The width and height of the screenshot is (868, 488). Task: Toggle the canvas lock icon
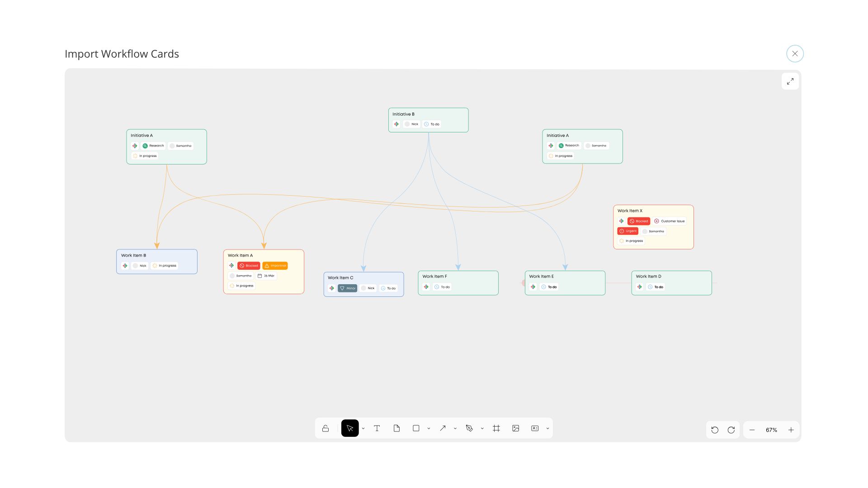pyautogui.click(x=325, y=428)
